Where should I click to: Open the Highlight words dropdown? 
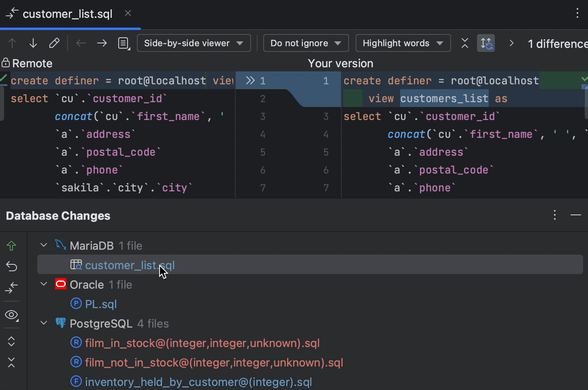pos(403,43)
